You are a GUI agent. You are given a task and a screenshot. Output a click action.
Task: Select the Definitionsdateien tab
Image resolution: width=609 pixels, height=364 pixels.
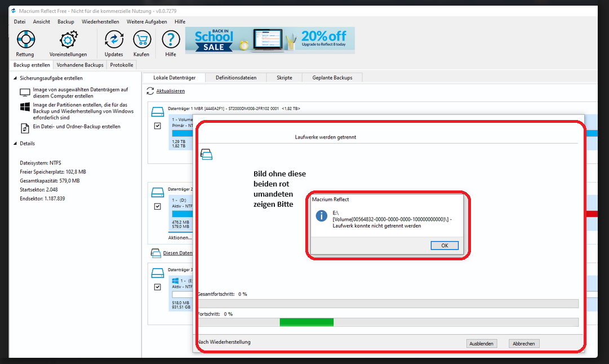coord(235,78)
